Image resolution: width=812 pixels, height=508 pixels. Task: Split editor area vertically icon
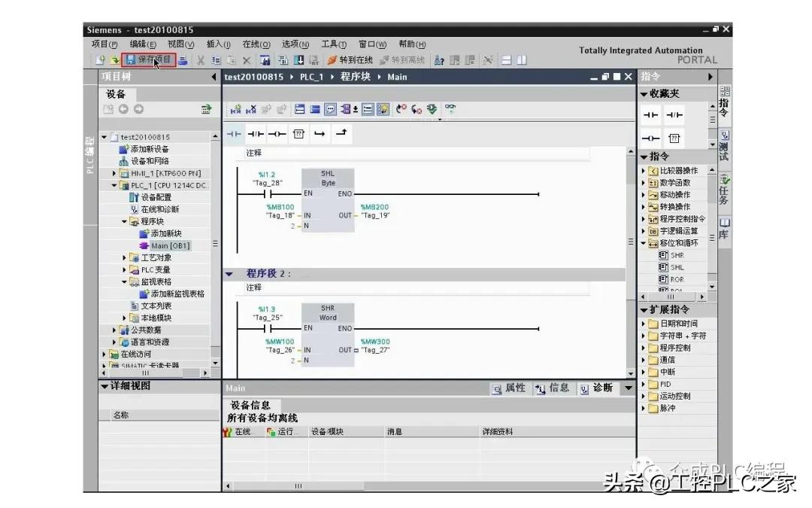522,60
